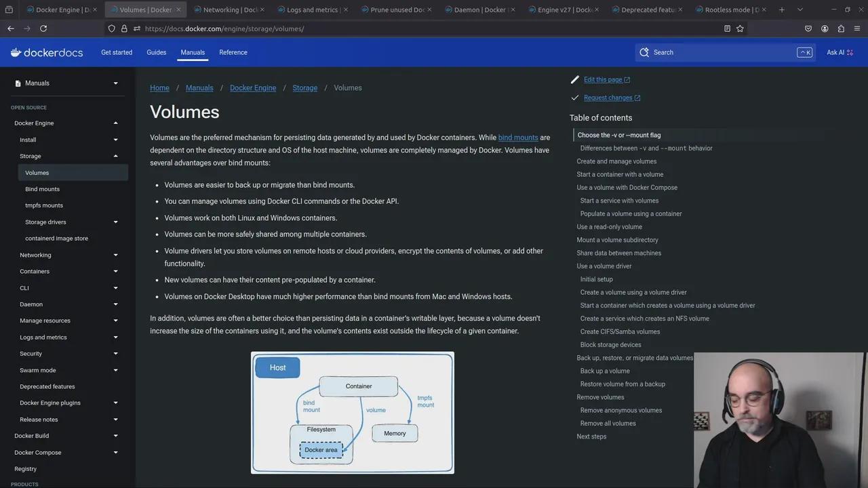Go to Docker Engine breadcrumb link
Screen dimensions: 868x488
click(253, 88)
